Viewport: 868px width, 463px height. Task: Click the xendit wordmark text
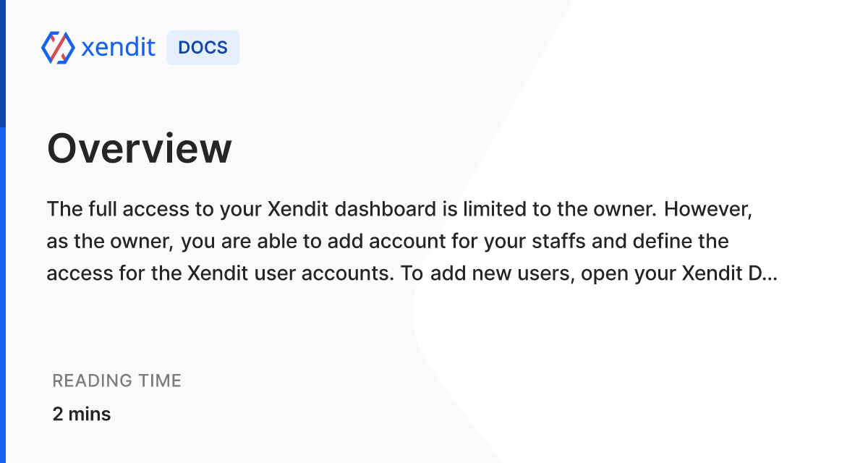click(118, 48)
